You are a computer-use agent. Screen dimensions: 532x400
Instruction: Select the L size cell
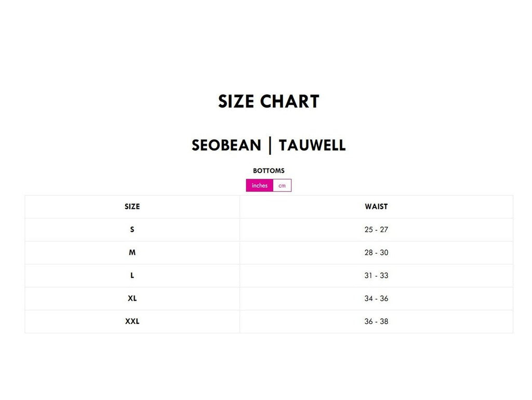point(132,275)
